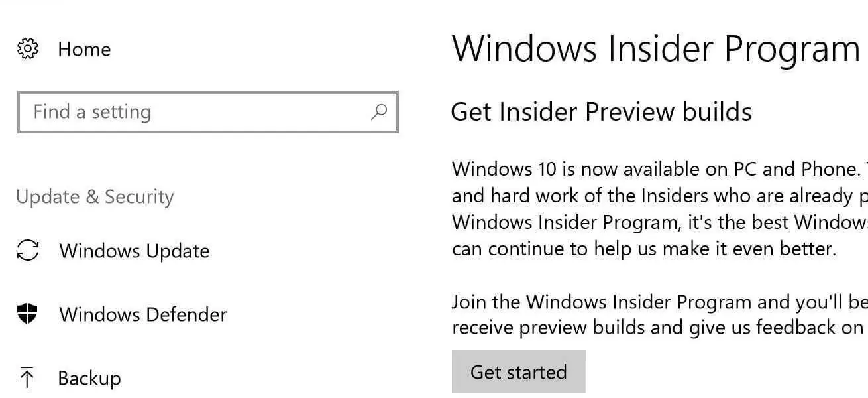Click the line 'Windows Insider Program, it's the best'
Viewport: 868px width, 398px height.
click(660, 222)
